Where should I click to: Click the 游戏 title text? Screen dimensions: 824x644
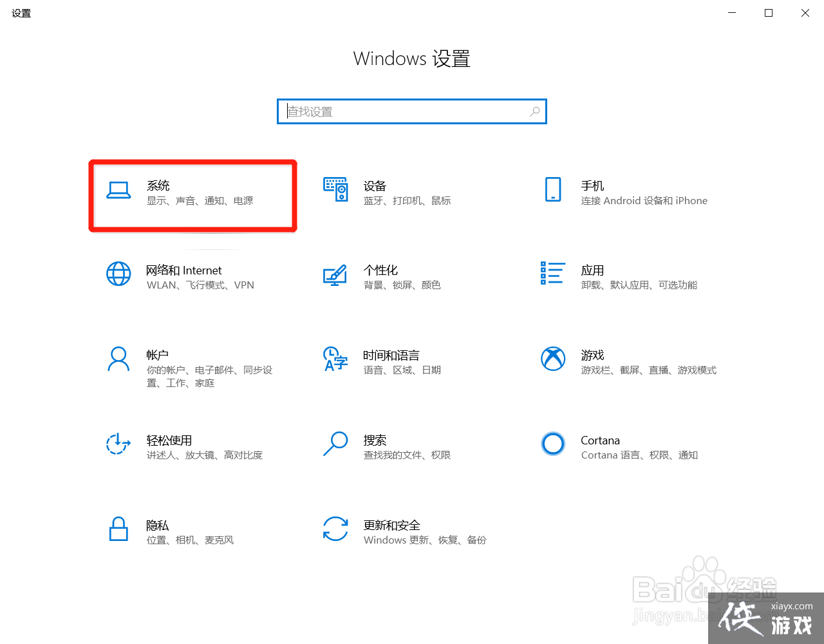pyautogui.click(x=592, y=355)
